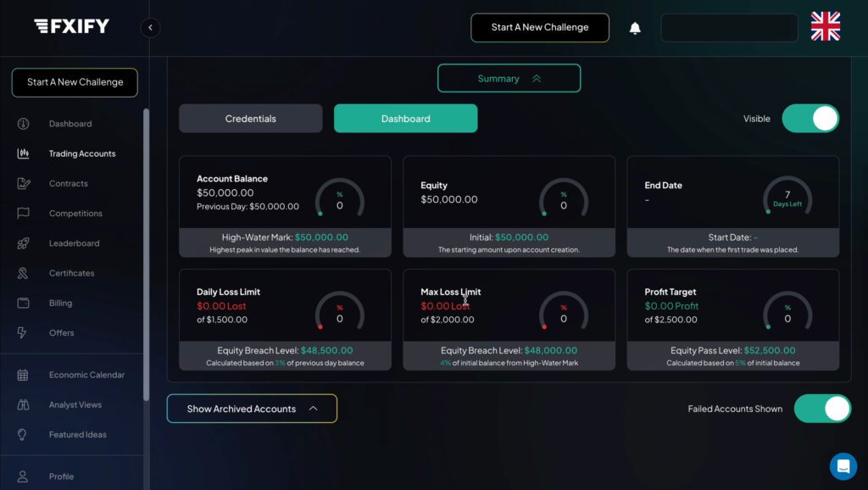868x490 pixels.
Task: Click the Economic Calendar icon
Action: tap(23, 375)
